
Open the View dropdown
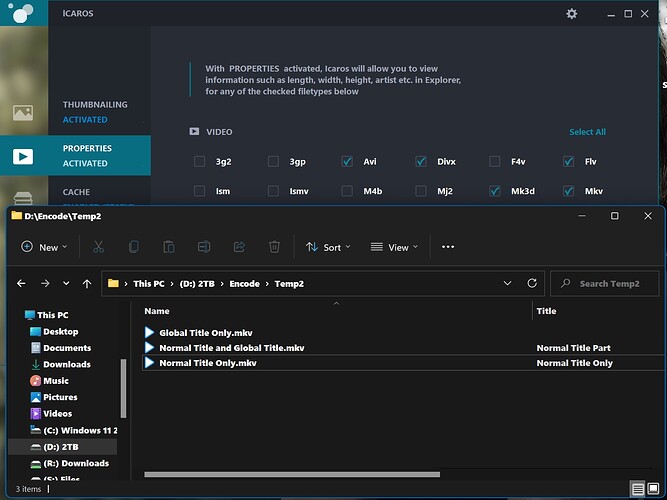394,247
